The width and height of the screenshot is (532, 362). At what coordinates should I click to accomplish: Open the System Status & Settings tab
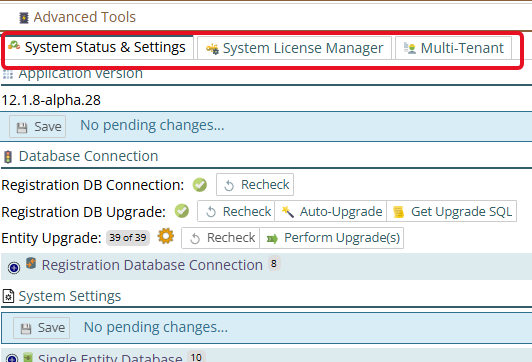click(97, 47)
